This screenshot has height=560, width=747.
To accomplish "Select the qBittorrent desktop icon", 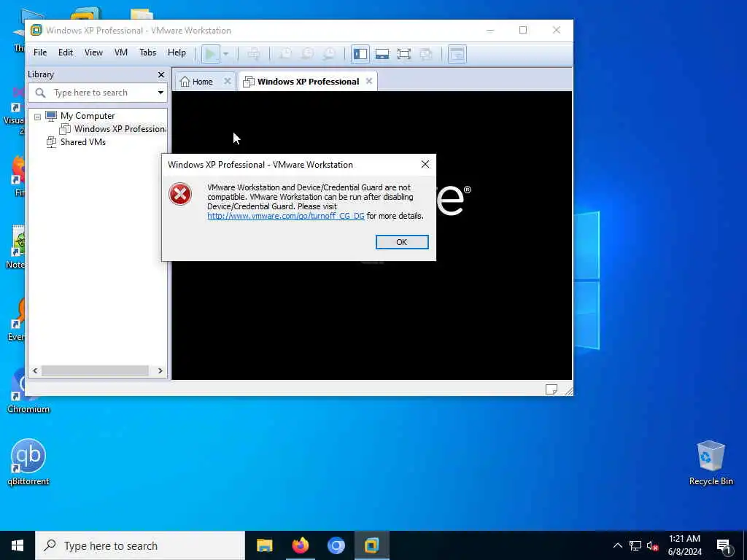I will click(28, 462).
